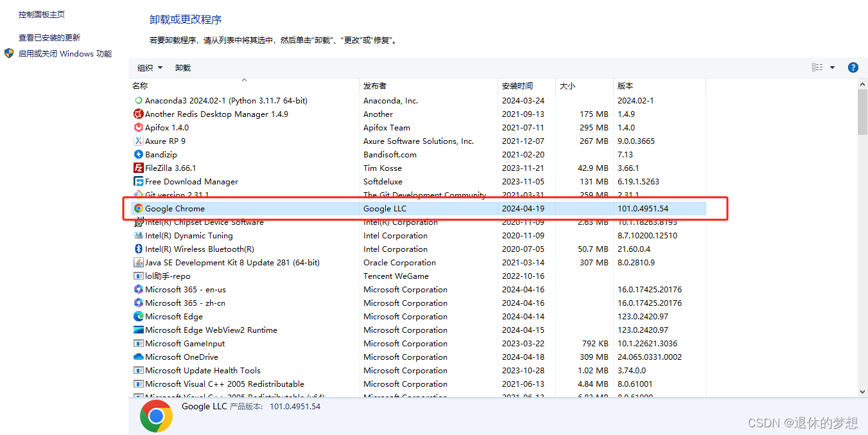This screenshot has height=435, width=868.
Task: Click the lol助手-repo icon
Action: click(138, 276)
